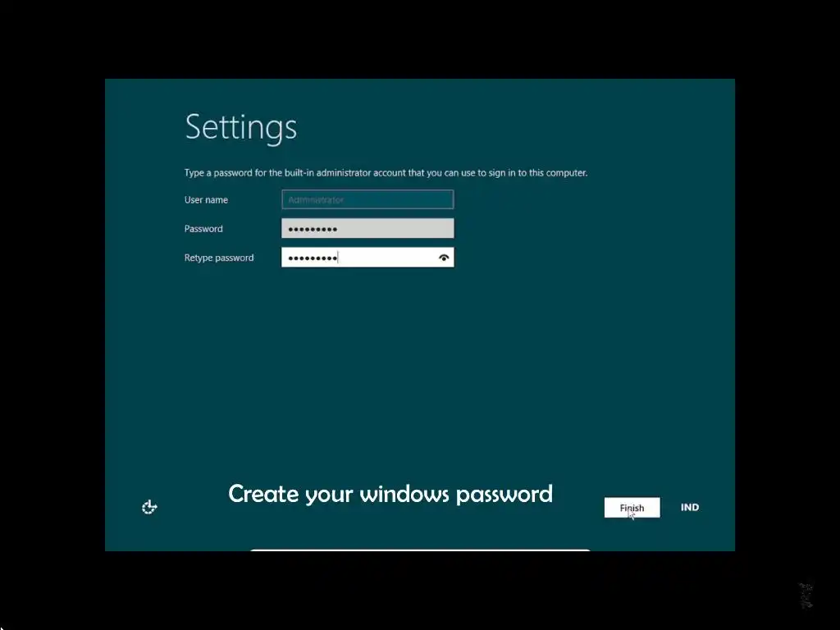Click the Finish button

click(632, 507)
